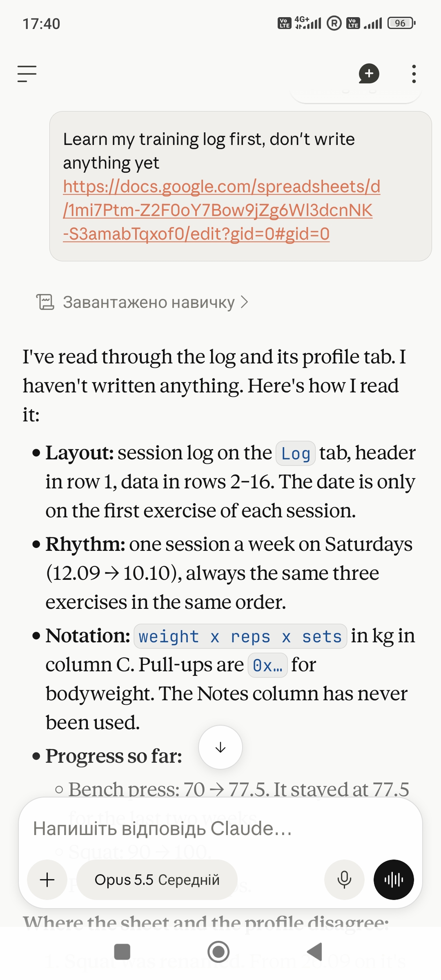This screenshot has height=980, width=441.
Task: Start voice mode with waveform button
Action: point(394,880)
